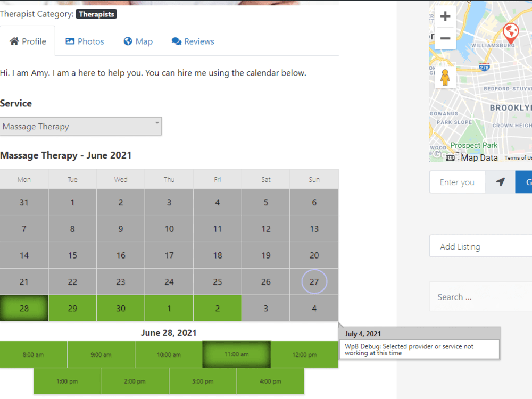Click the Therapists category badge

pos(96,14)
